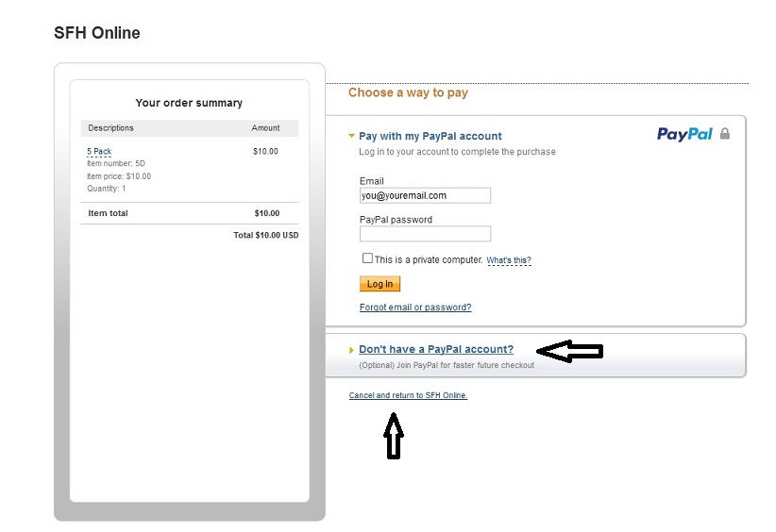
Task: Click the PayPal logo
Action: click(x=684, y=135)
